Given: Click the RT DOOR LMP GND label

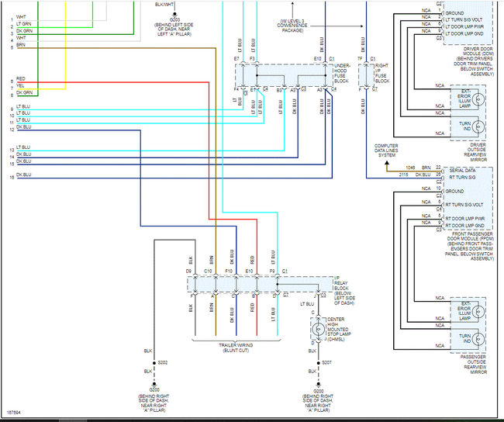Looking at the screenshot, I should (x=465, y=226).
